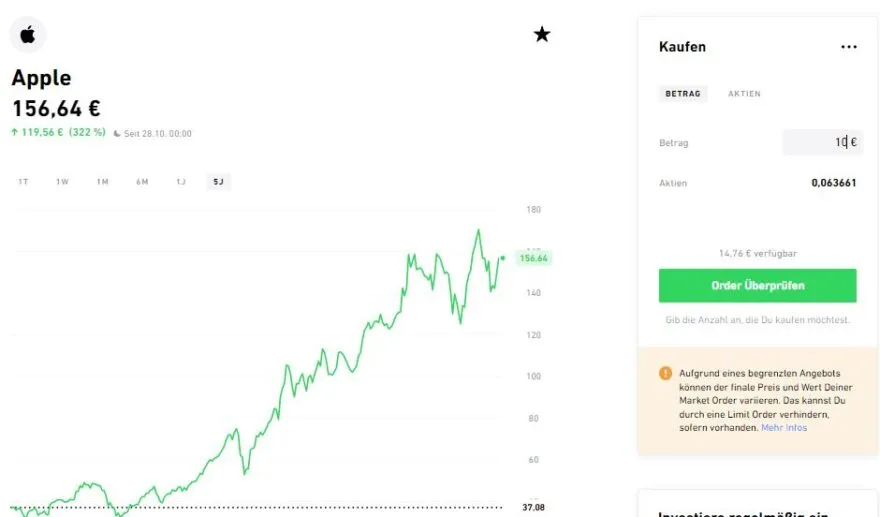The width and height of the screenshot is (880, 517).
Task: Click the 37.08 baseline price label
Action: pos(534,508)
